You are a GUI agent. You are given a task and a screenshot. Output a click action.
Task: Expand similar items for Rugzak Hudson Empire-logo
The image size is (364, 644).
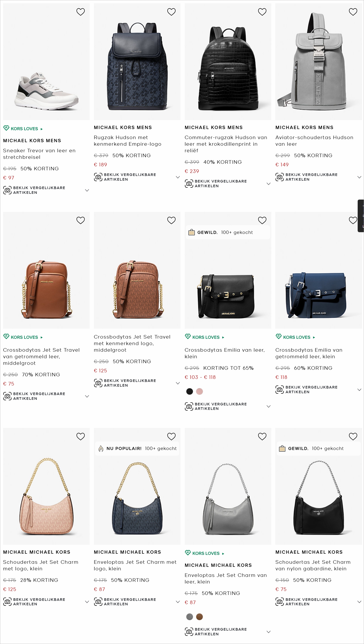178,177
